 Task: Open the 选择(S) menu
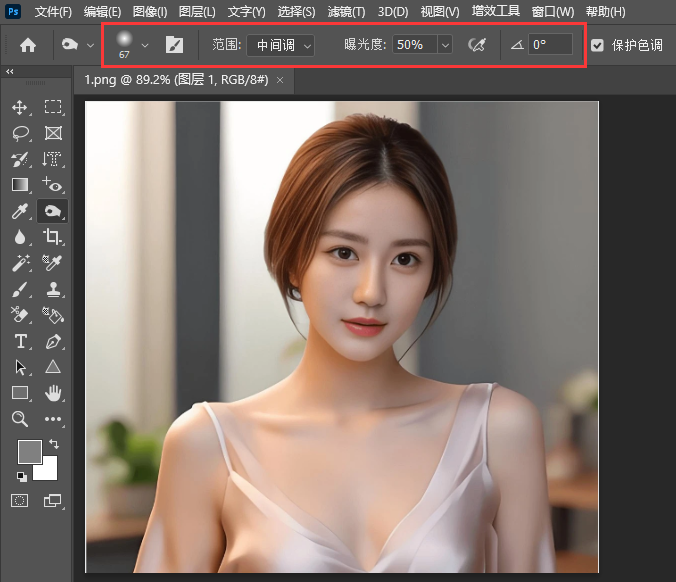coord(297,12)
